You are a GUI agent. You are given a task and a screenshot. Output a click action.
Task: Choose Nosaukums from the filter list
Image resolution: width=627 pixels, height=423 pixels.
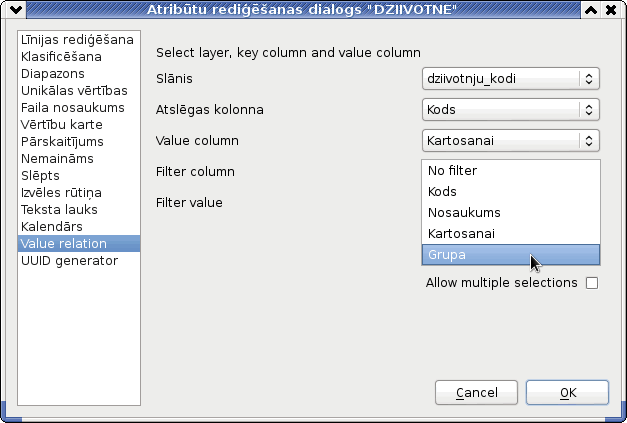[511, 213]
